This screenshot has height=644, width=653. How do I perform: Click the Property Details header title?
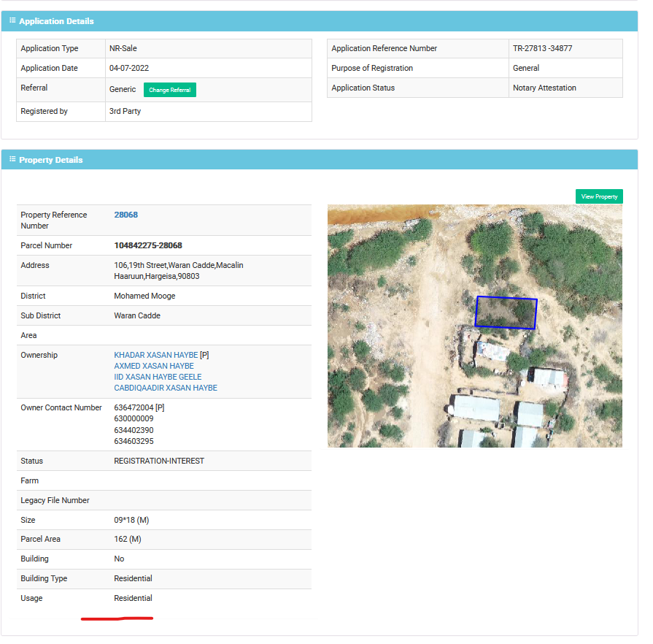point(51,160)
